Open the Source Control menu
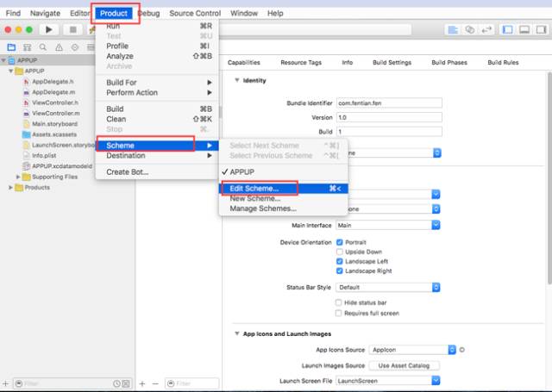 195,14
